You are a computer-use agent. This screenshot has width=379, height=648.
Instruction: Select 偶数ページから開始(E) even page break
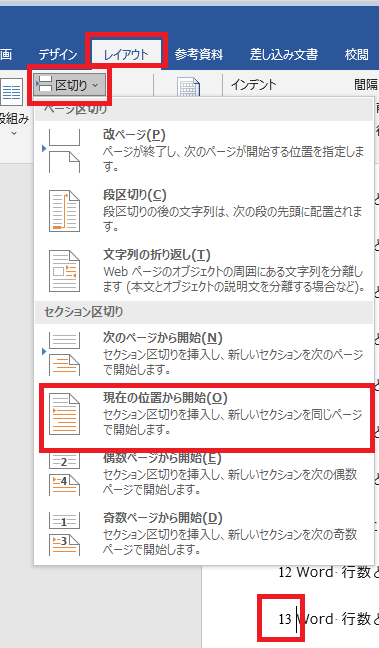[x=204, y=474]
